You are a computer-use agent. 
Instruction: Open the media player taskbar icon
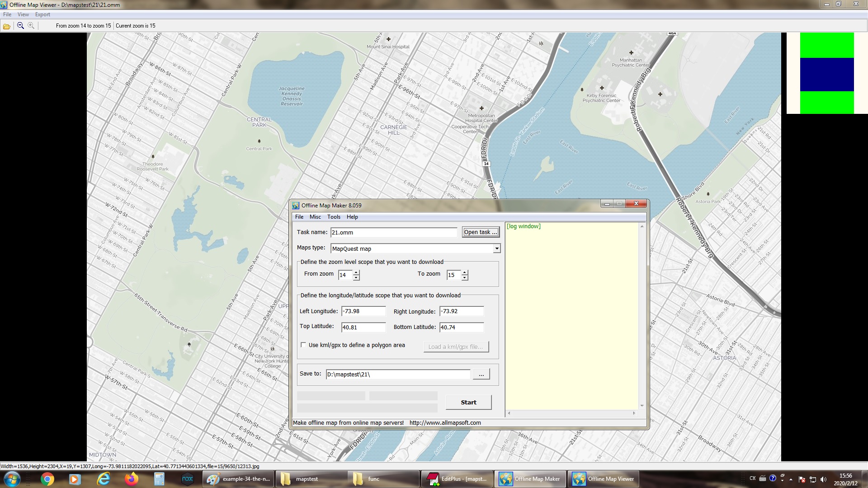pyautogui.click(x=75, y=479)
